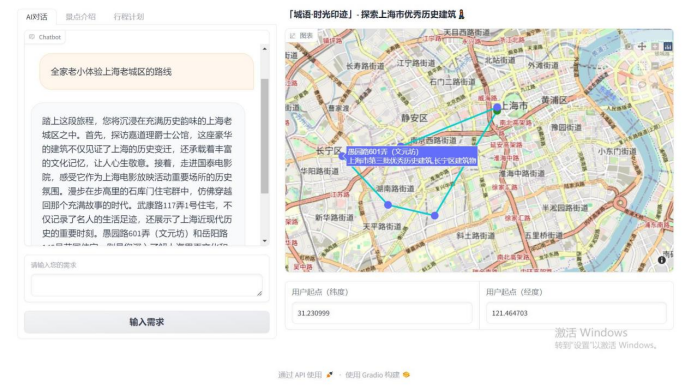Download map as image with camera icon

(x=629, y=46)
